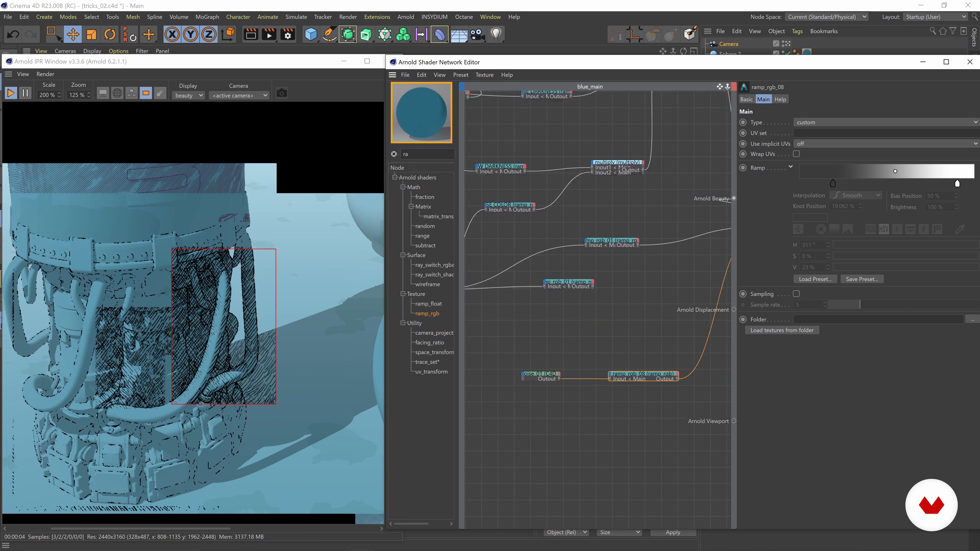
Task: Open the Layout Startup dropdown
Action: tap(935, 17)
